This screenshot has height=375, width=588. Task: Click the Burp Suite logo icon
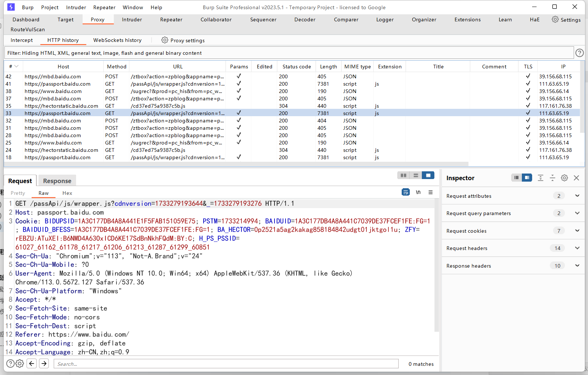click(x=11, y=7)
